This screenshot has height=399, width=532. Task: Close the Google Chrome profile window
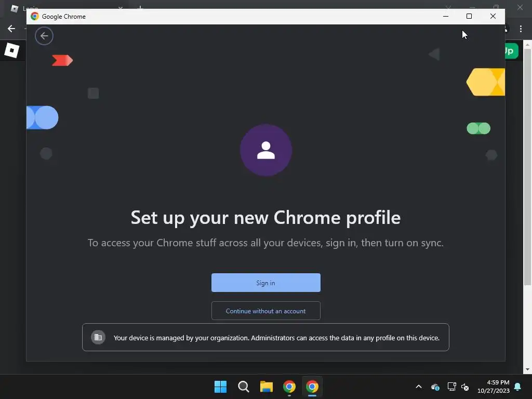[493, 16]
